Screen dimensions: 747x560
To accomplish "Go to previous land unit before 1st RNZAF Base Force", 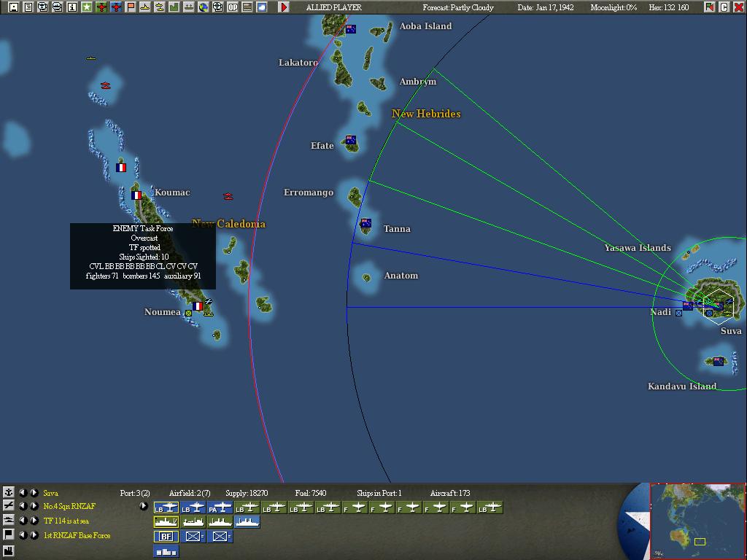I will 23,534.
